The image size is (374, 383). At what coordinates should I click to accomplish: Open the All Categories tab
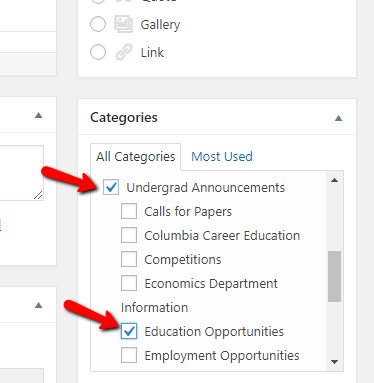tap(136, 157)
